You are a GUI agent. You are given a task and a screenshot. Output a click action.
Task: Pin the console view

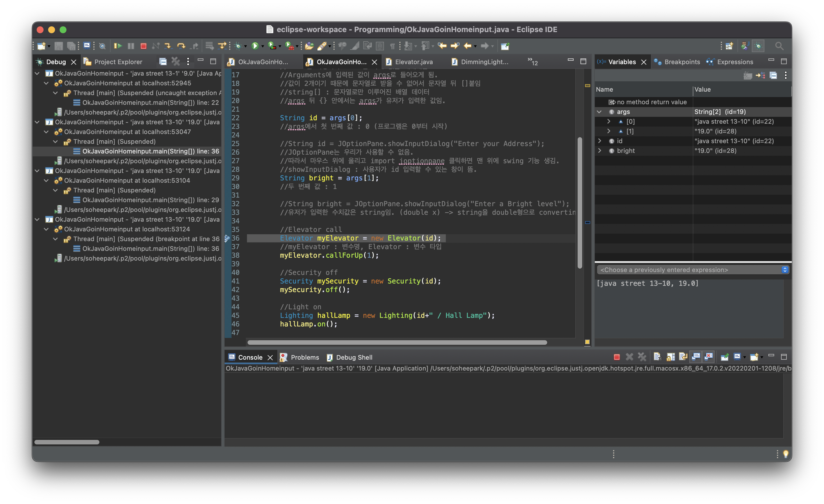pos(724,357)
